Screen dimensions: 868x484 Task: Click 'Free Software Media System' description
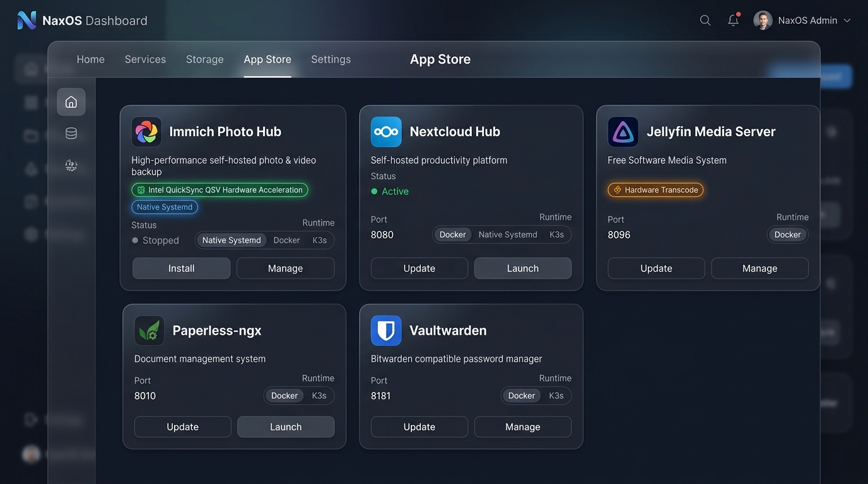click(667, 160)
